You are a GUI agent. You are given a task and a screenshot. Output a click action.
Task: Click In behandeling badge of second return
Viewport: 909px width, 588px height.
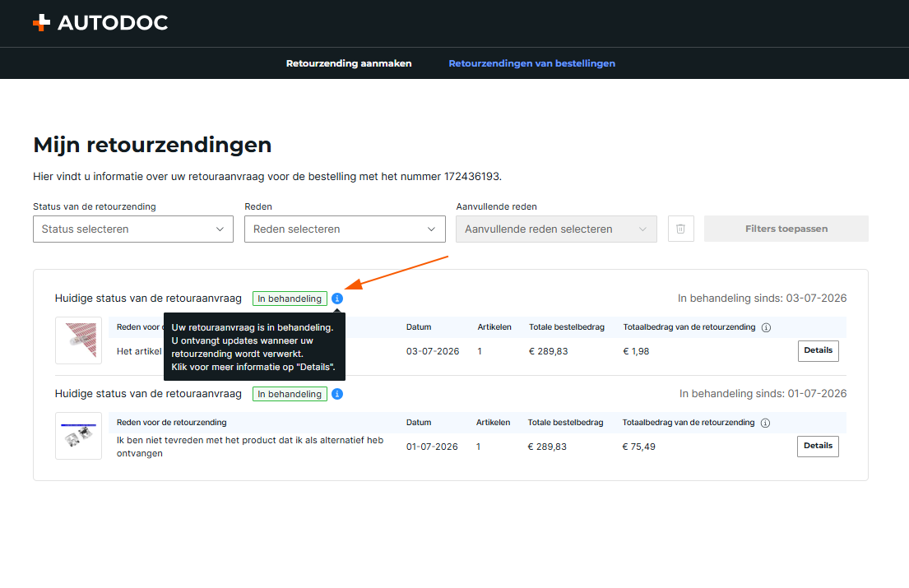click(x=290, y=394)
